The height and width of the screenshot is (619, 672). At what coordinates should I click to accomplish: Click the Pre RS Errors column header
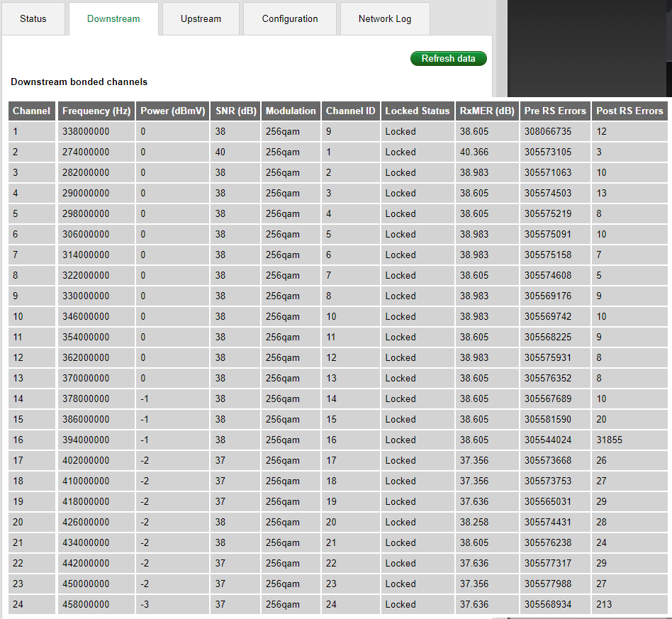tap(555, 111)
